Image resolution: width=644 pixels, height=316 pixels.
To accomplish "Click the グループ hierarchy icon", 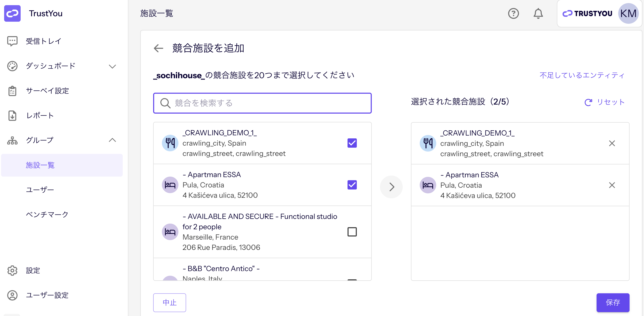I will point(12,140).
